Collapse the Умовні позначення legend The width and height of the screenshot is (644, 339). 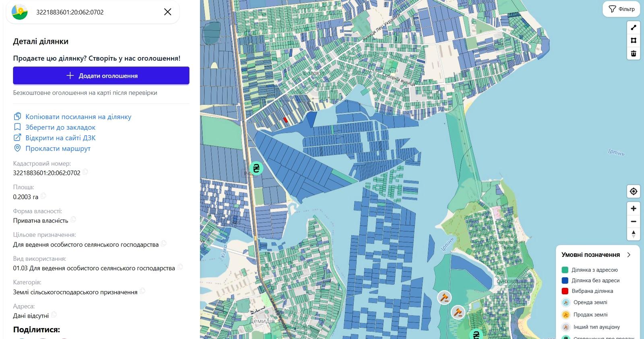coord(629,255)
